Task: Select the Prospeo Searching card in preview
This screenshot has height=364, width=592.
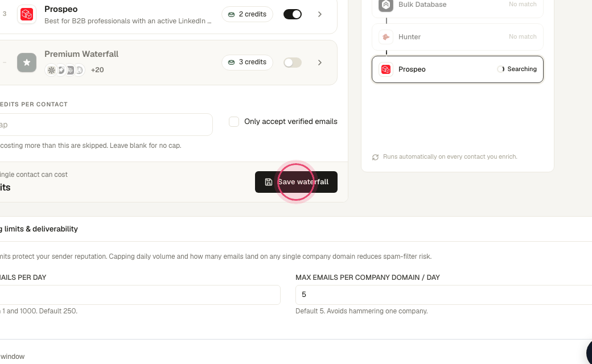Action: pos(458,69)
